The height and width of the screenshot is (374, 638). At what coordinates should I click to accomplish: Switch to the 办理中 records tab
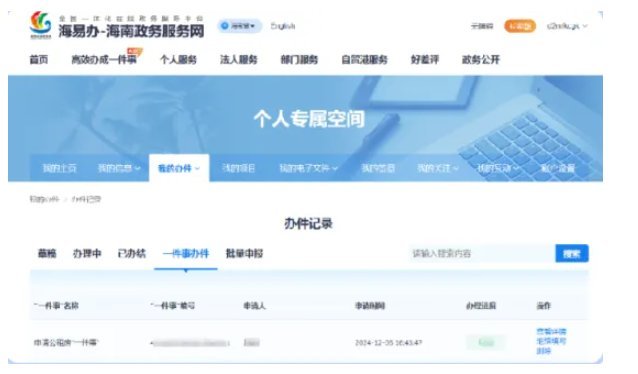[87, 254]
